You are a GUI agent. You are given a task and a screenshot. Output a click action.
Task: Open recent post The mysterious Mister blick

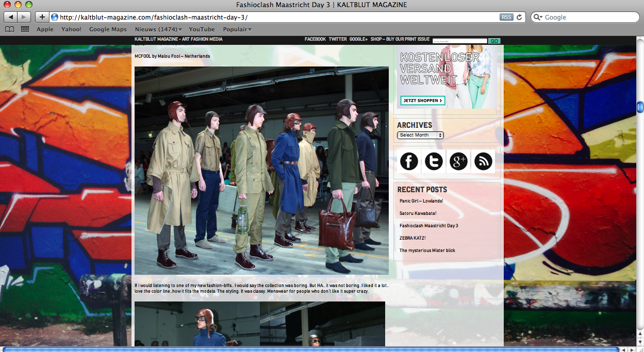tap(427, 250)
